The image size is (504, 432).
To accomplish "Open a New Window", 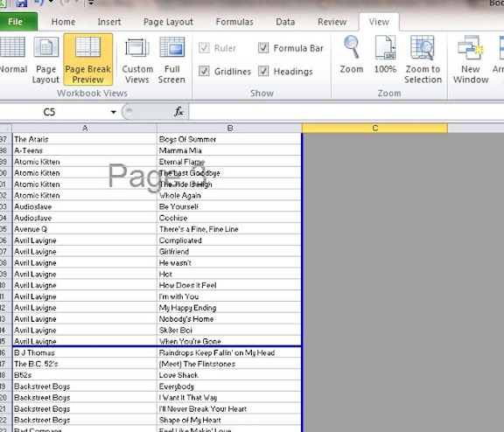I will (x=471, y=59).
